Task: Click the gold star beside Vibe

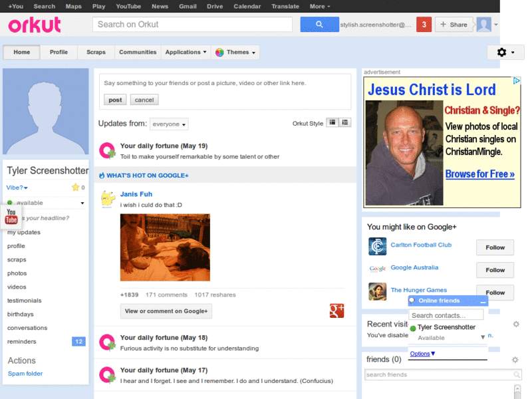Action: point(75,187)
